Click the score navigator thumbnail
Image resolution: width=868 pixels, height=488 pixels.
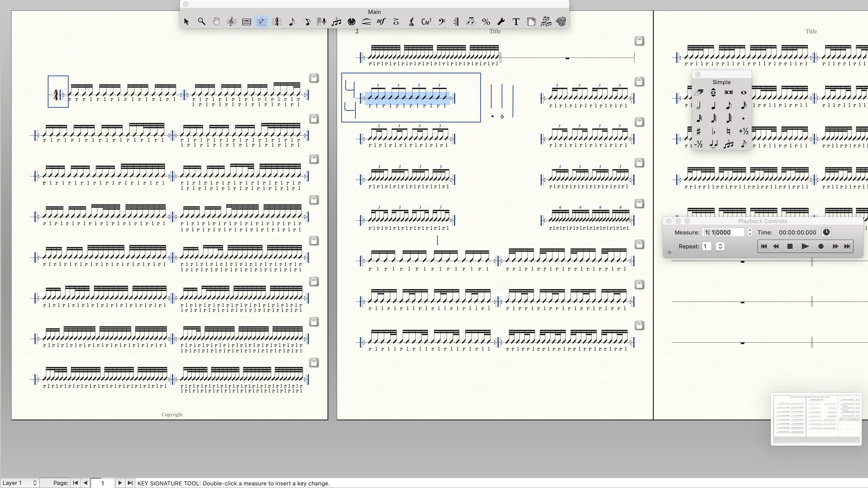coord(816,419)
